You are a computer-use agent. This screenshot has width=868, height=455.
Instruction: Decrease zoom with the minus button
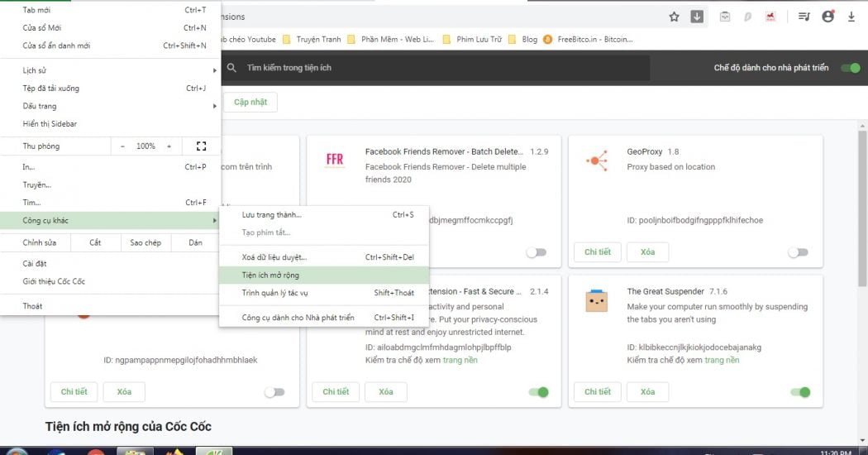point(122,146)
